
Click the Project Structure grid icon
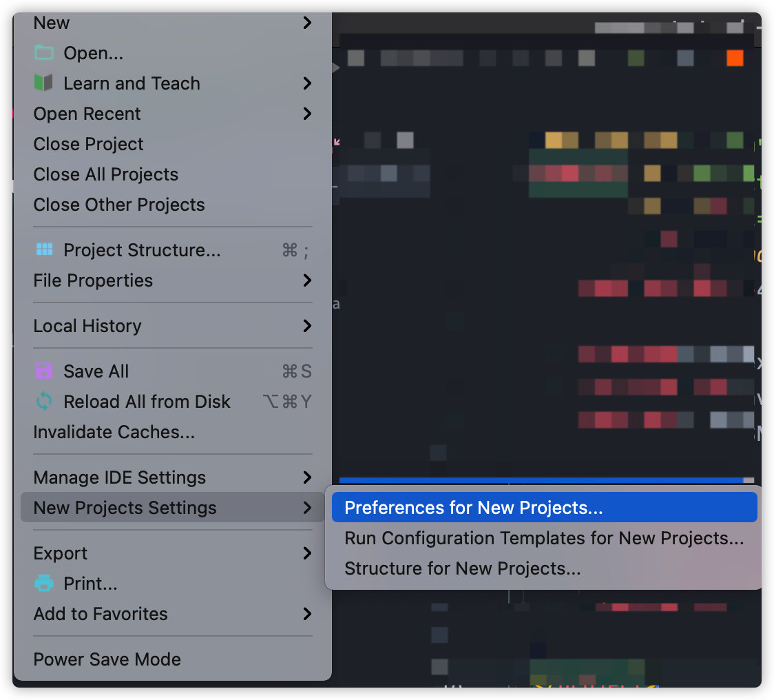point(44,250)
